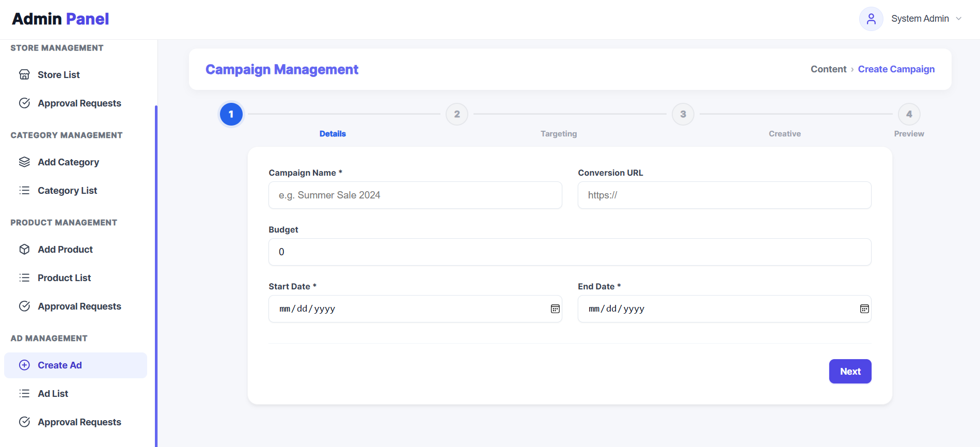
Task: Open Product List in the sidebar
Action: [64, 278]
